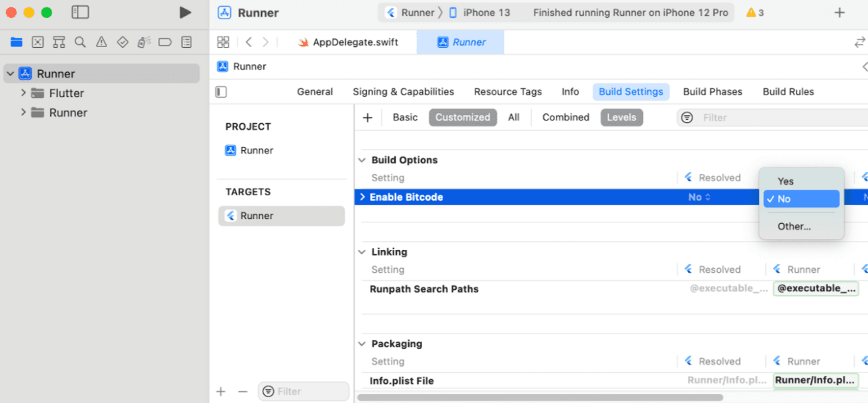Switch to the AppDelegate.swift tab

click(x=348, y=42)
